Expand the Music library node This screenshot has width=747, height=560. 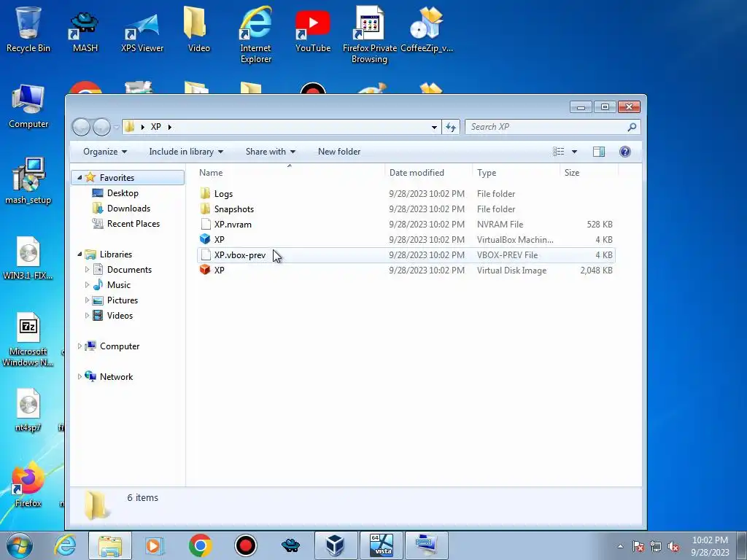coord(87,285)
